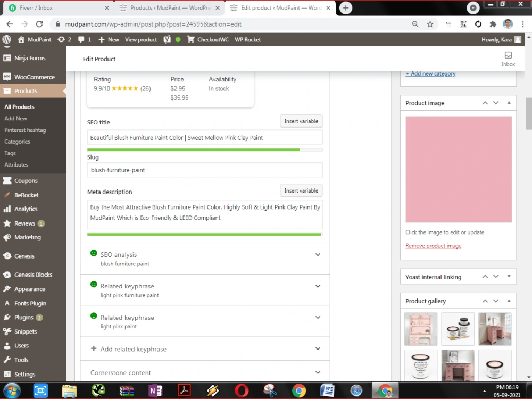This screenshot has width=532, height=399.
Task: Click into the SEO title field
Action: [205, 138]
